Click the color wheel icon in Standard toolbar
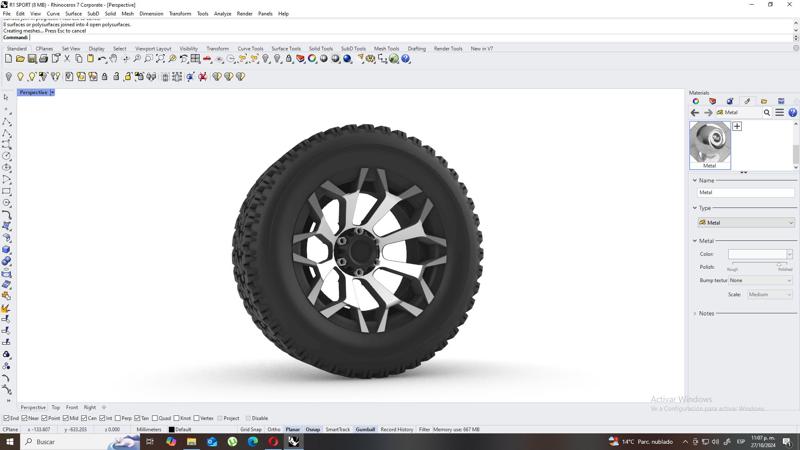Viewport: 800px width, 450px height. click(x=312, y=59)
